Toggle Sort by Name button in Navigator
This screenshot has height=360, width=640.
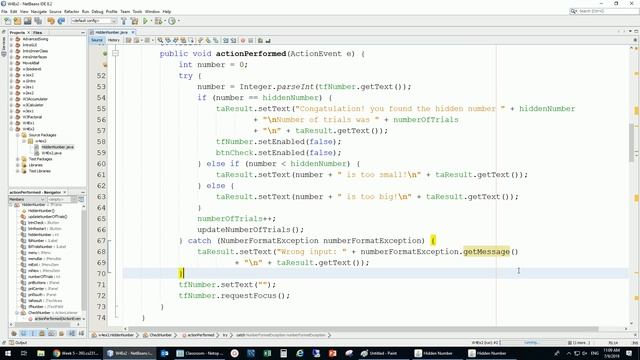[72, 333]
